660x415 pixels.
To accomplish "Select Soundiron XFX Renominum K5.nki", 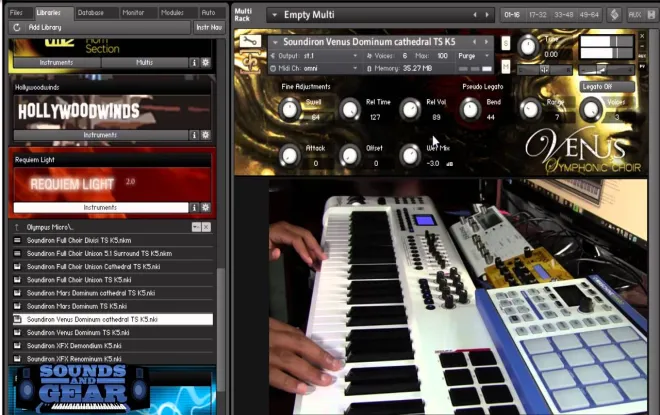I will [x=113, y=359].
